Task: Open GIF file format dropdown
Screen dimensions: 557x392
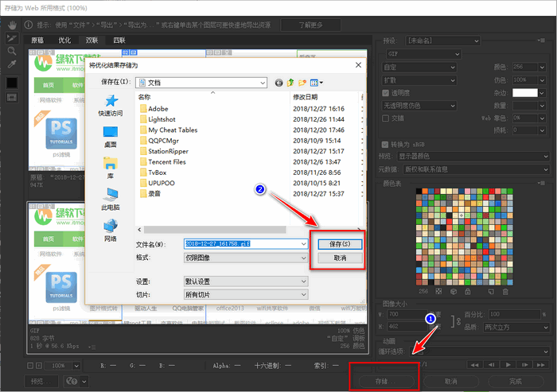Action: pyautogui.click(x=424, y=54)
